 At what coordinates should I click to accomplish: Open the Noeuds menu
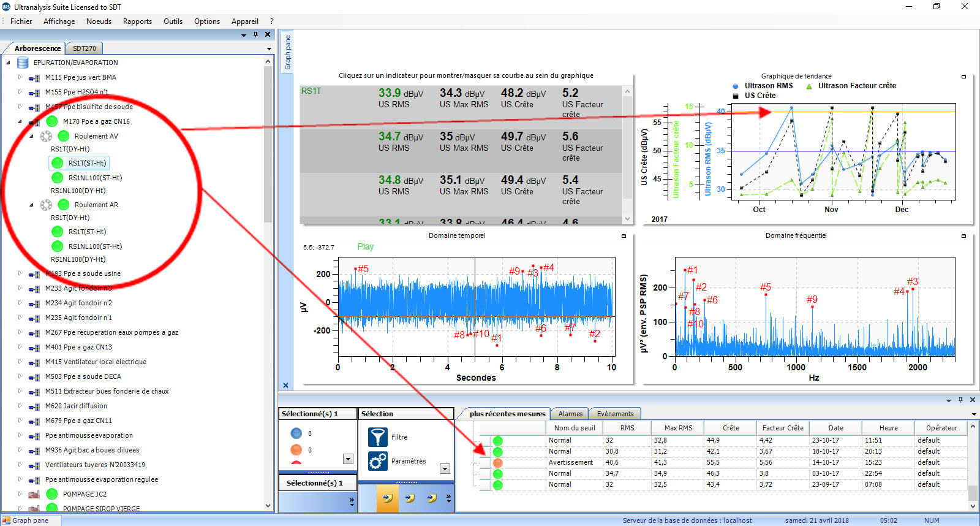pyautogui.click(x=99, y=21)
